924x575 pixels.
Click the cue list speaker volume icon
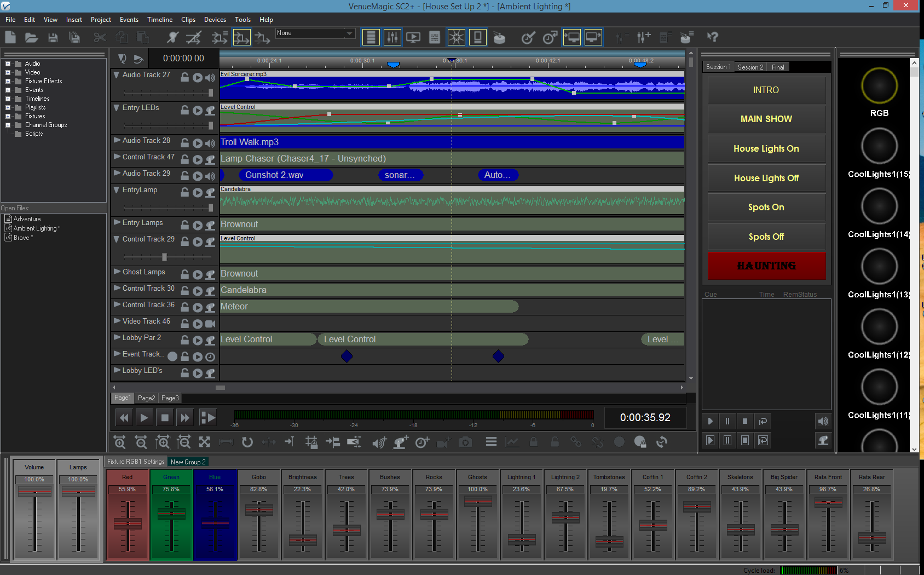click(x=823, y=421)
